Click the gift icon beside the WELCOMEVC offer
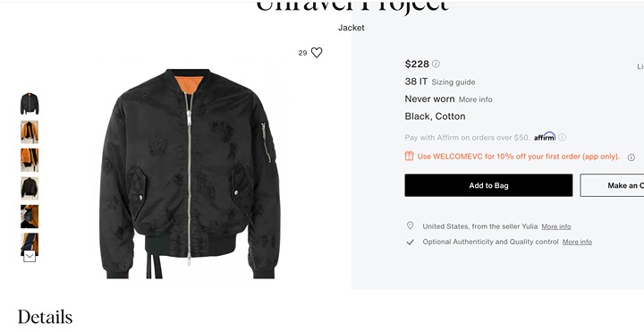Image resolution: width=644 pixels, height=332 pixels. tap(409, 156)
